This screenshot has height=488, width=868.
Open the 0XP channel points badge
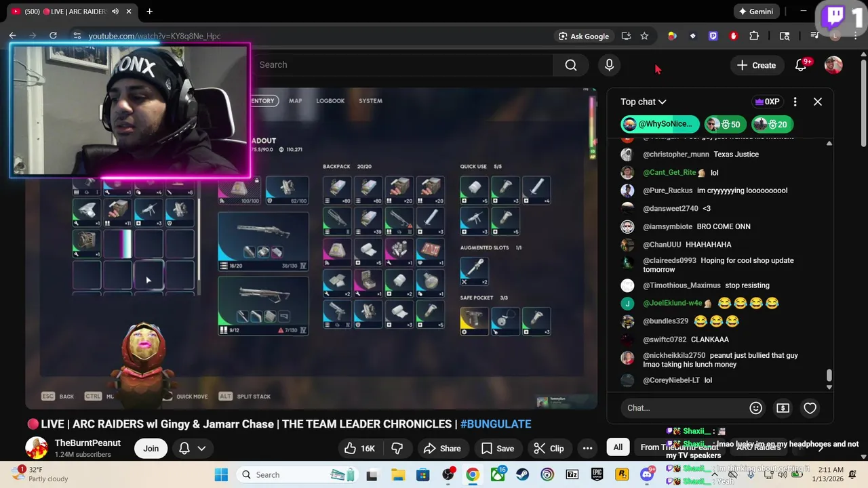[768, 102]
